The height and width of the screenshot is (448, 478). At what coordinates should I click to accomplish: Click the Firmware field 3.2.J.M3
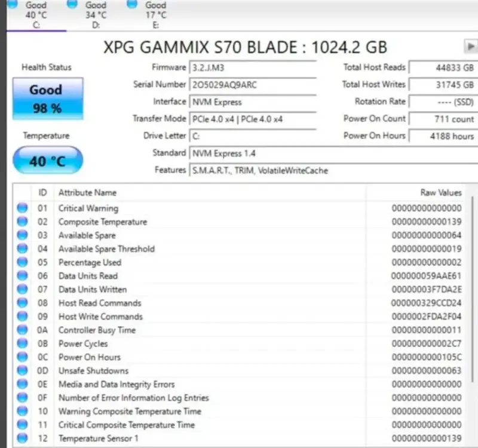click(x=253, y=67)
